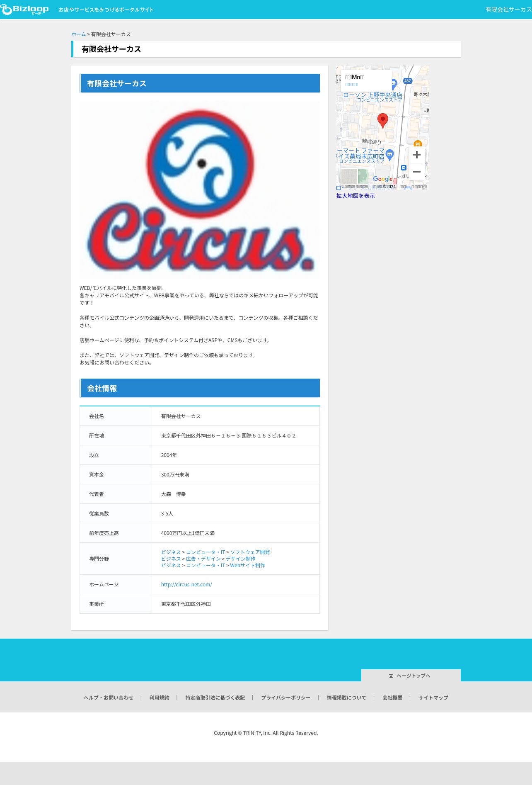The width and height of the screenshot is (532, 785).
Task: Click the Bizloop logo in the header
Action: point(24,10)
